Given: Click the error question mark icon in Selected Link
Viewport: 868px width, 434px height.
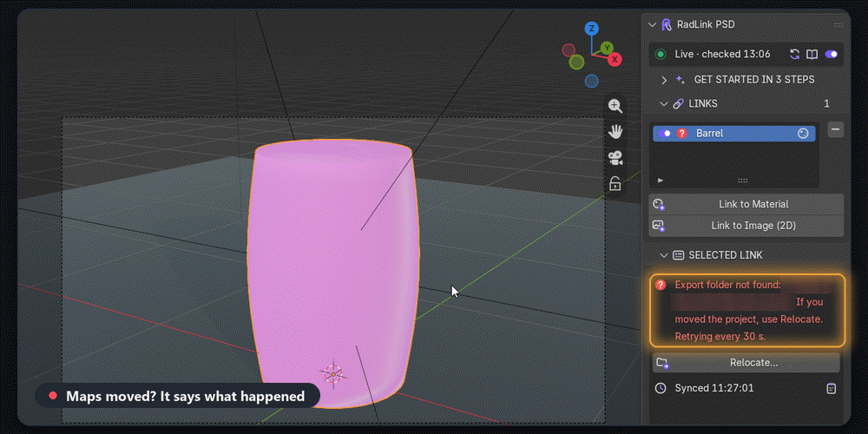Looking at the screenshot, I should click(661, 285).
